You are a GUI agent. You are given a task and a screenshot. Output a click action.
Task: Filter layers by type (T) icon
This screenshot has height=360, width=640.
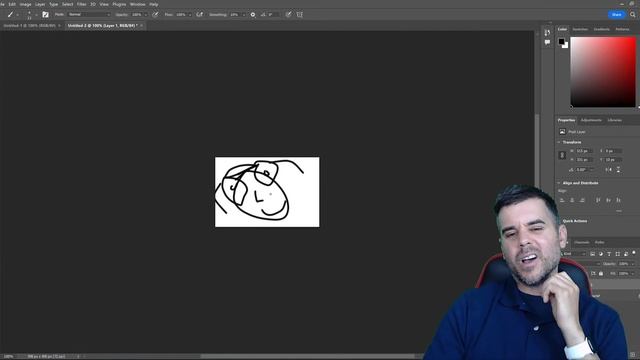609,254
